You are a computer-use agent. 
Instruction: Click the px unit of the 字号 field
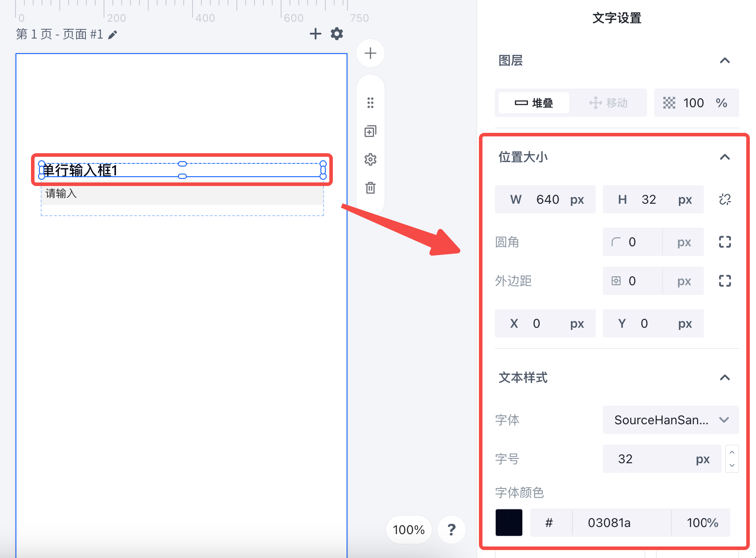tap(703, 459)
